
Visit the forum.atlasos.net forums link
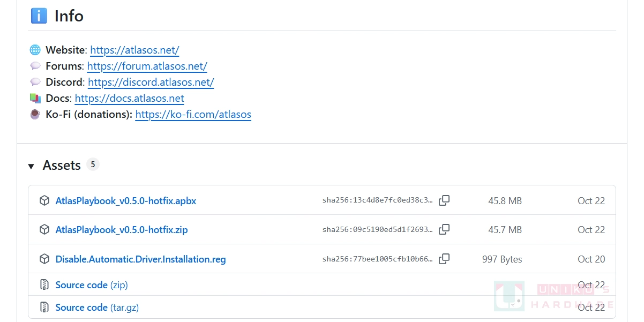click(x=147, y=66)
